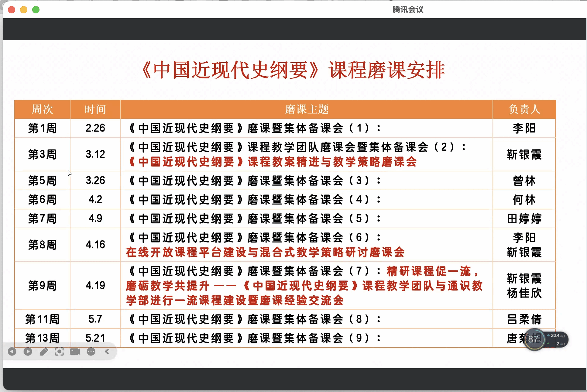
Task: Open the more options ellipsis button
Action: coord(91,352)
